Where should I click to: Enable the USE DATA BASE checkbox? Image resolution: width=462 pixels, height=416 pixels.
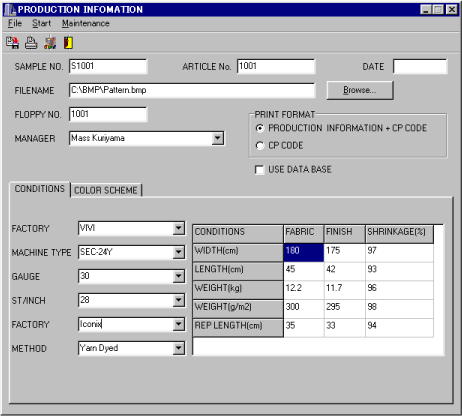pos(259,170)
